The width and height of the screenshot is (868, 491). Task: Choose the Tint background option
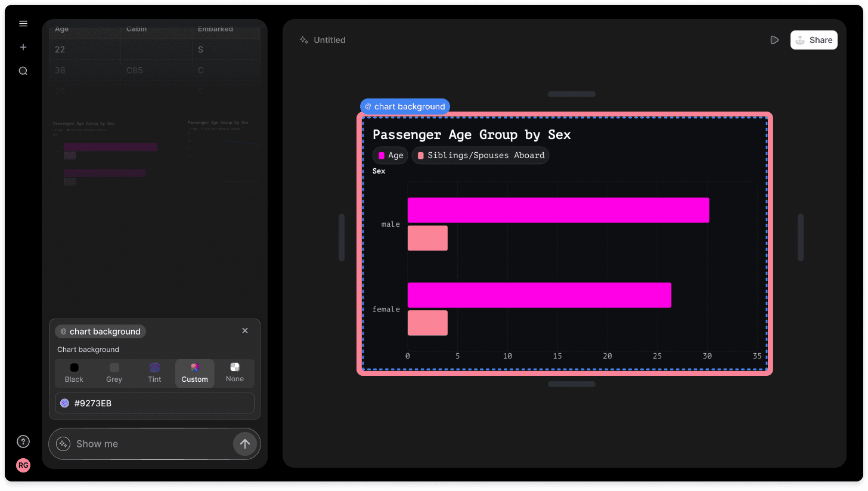pos(154,373)
